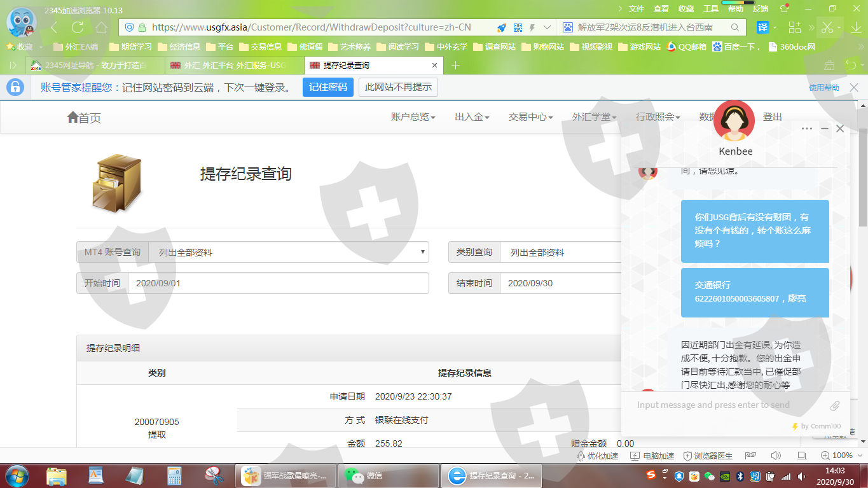Click the QR code icon in address bar
Screen dimensions: 868x488
tap(518, 27)
